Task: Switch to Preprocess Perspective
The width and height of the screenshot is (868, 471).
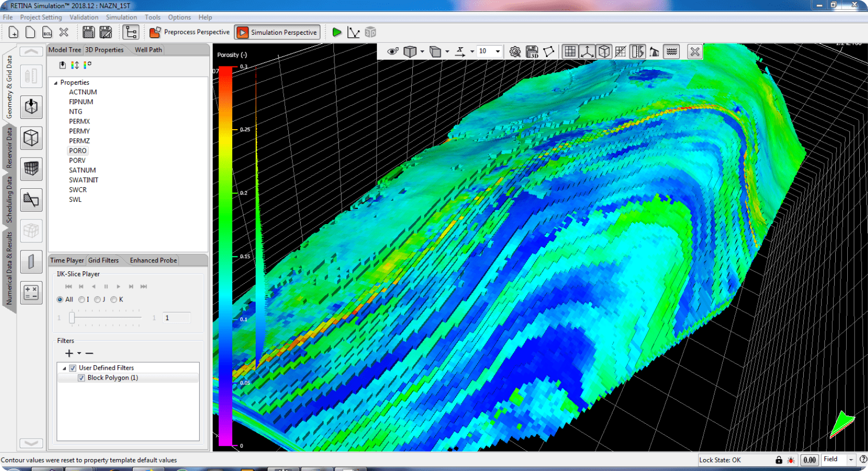Action: tap(190, 32)
